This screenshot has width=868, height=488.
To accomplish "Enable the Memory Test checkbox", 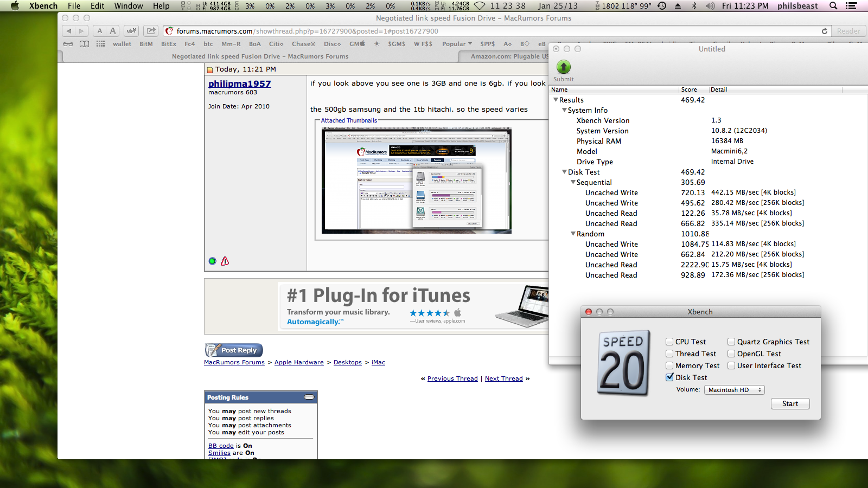I will (669, 365).
